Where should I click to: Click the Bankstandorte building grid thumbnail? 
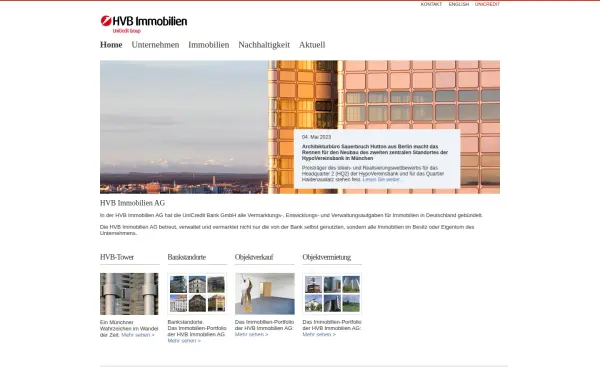tap(197, 294)
